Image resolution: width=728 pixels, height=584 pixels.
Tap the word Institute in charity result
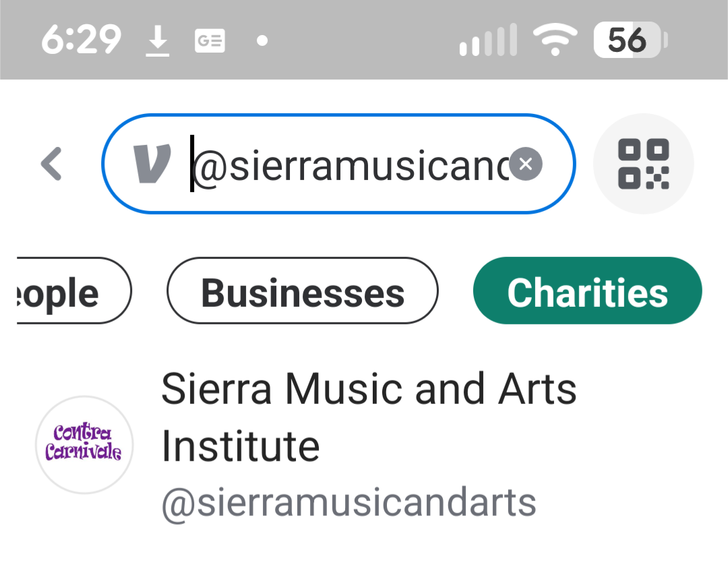click(241, 446)
